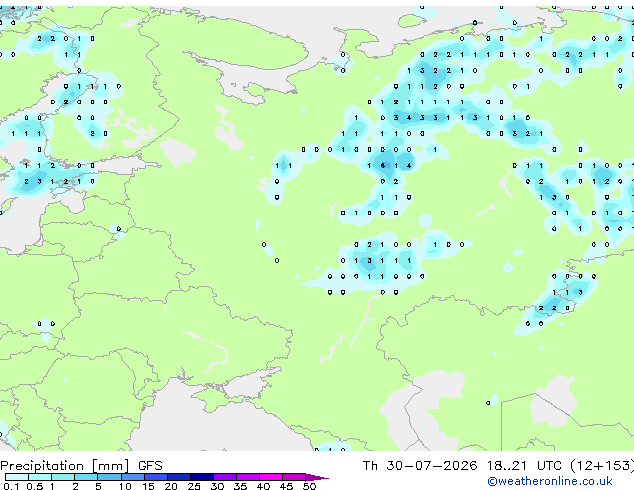Click the '6' precipitation value on the map
634x490 pixels.
[383, 165]
